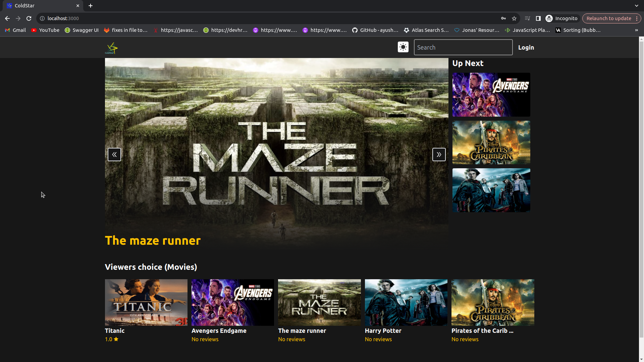The height and width of the screenshot is (362, 644).
Task: Open the Harry Potter poster in Viewers choice
Action: [406, 302]
